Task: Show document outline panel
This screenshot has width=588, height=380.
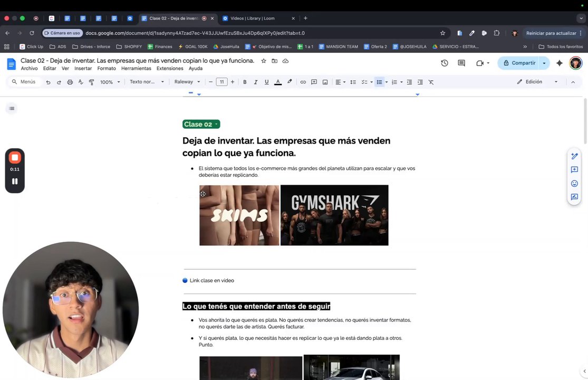Action: click(x=12, y=108)
